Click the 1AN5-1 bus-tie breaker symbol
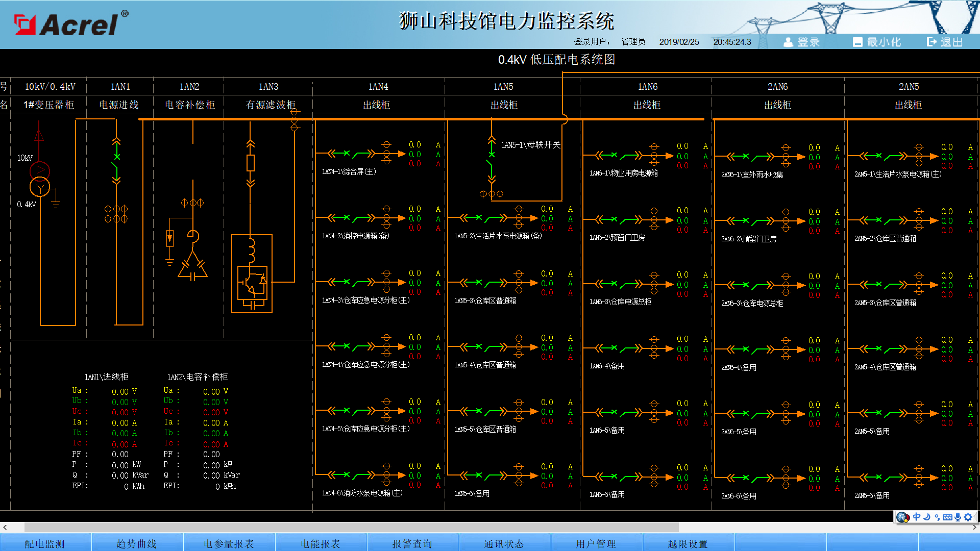 (x=491, y=160)
